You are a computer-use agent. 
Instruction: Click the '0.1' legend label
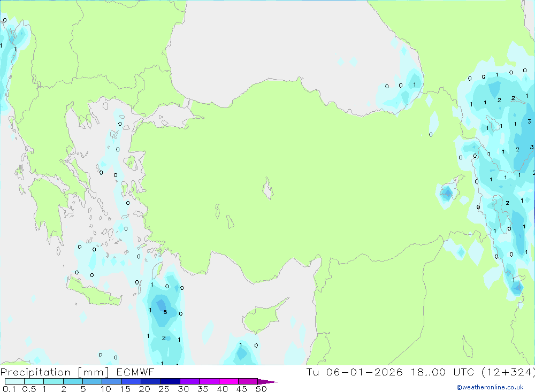[x=9, y=389]
